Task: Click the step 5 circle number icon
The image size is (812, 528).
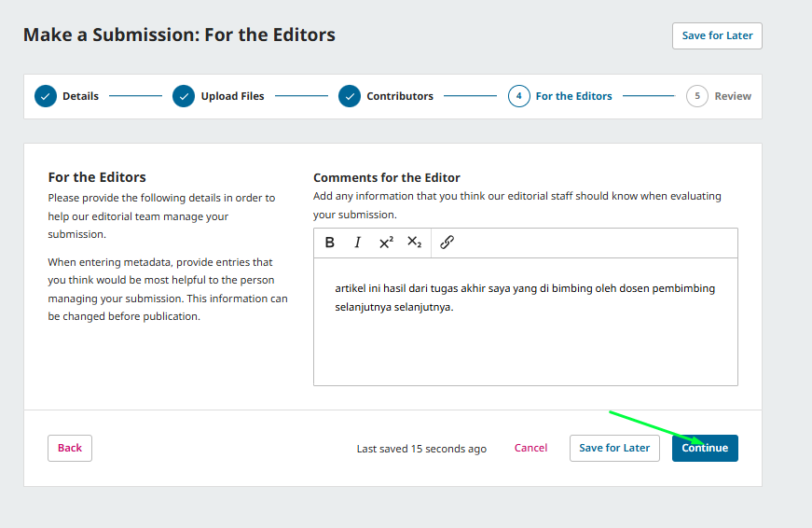Action: click(697, 96)
